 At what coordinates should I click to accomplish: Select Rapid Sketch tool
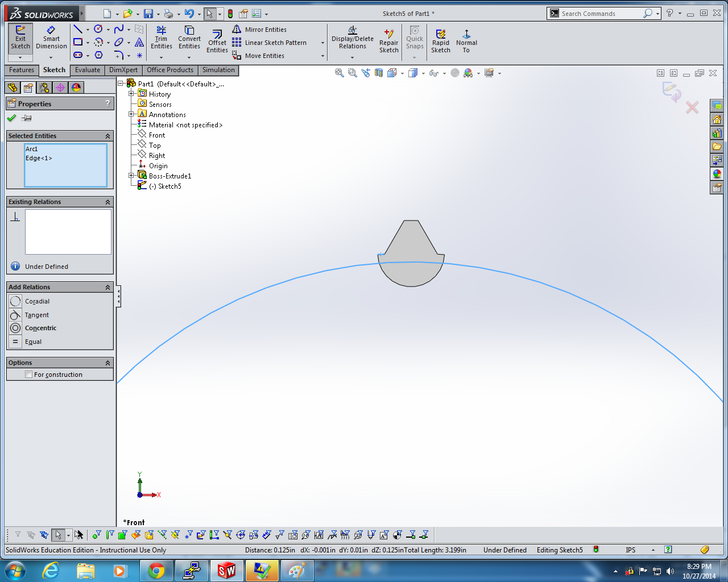click(x=440, y=41)
